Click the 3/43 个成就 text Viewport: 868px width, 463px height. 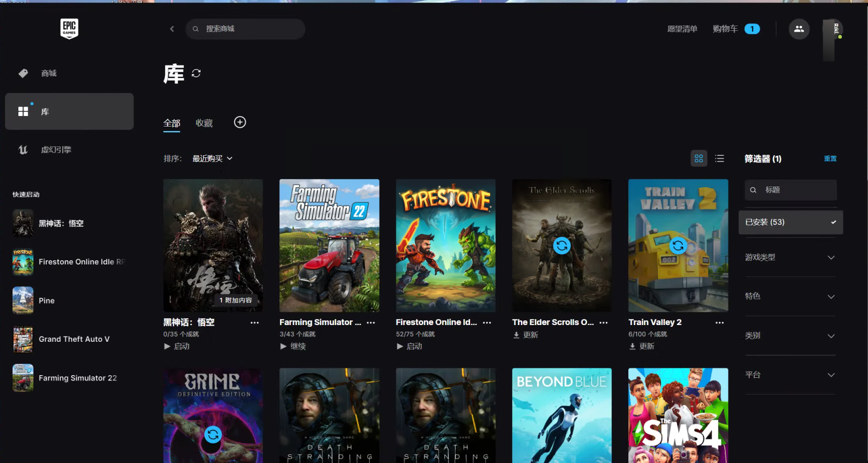(x=298, y=334)
